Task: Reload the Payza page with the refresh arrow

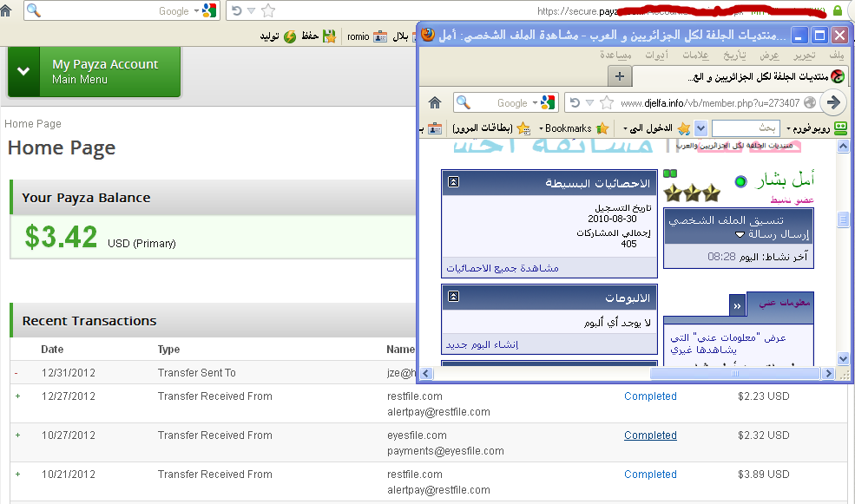Action: click(x=237, y=10)
